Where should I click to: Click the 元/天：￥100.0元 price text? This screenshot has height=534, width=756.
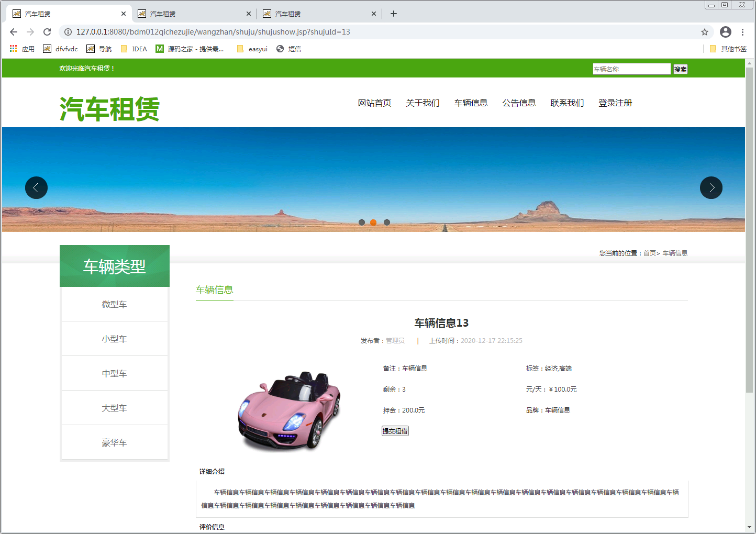551,390
